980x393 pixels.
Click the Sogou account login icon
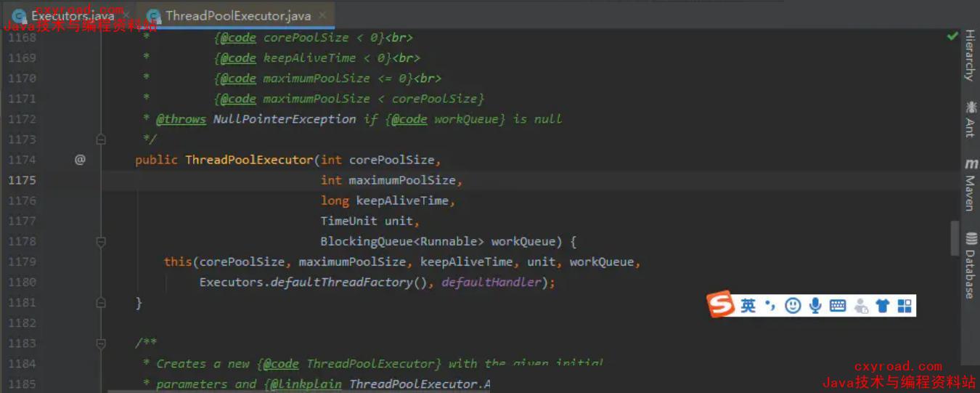861,306
